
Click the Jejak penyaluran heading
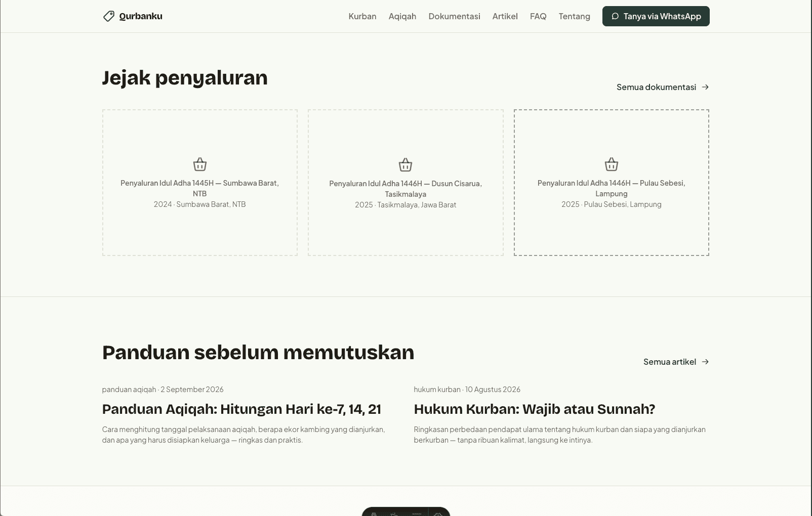click(185, 78)
